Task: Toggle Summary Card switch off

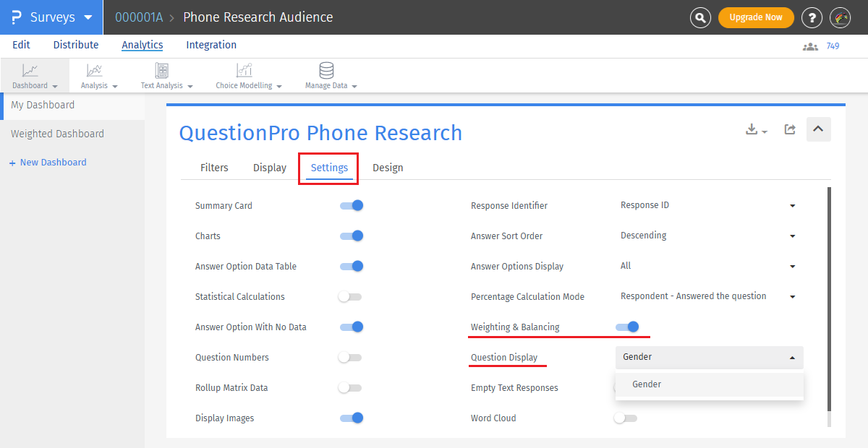Action: click(x=351, y=206)
